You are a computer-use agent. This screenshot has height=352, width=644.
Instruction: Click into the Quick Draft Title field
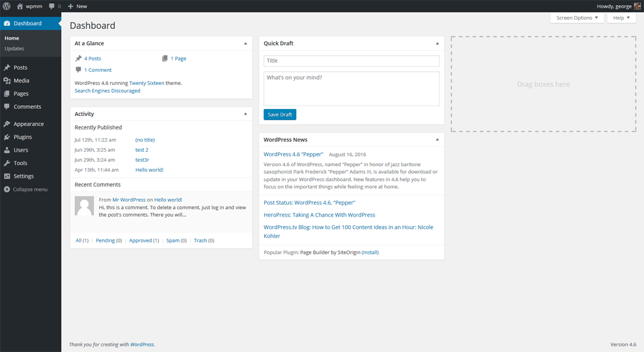352,61
